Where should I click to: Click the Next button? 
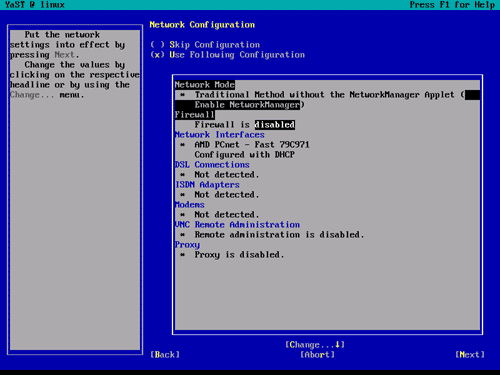click(470, 355)
